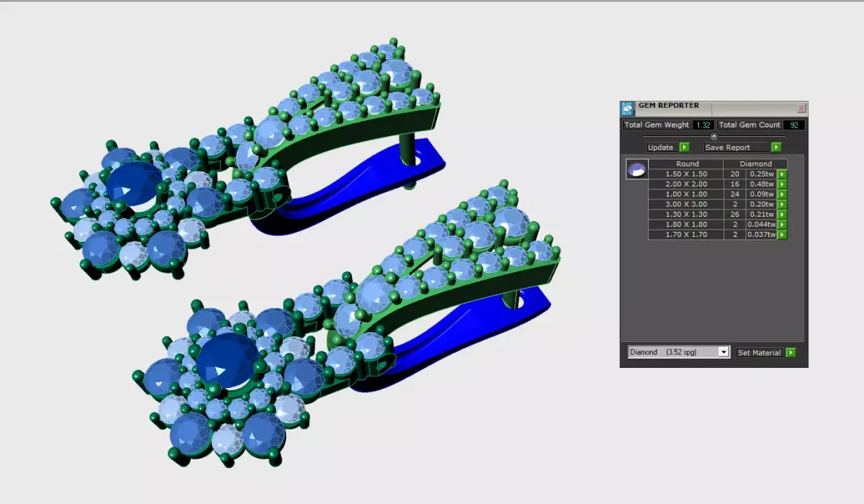
Task: Click the Gem Reporter title bar icon
Action: click(627, 108)
